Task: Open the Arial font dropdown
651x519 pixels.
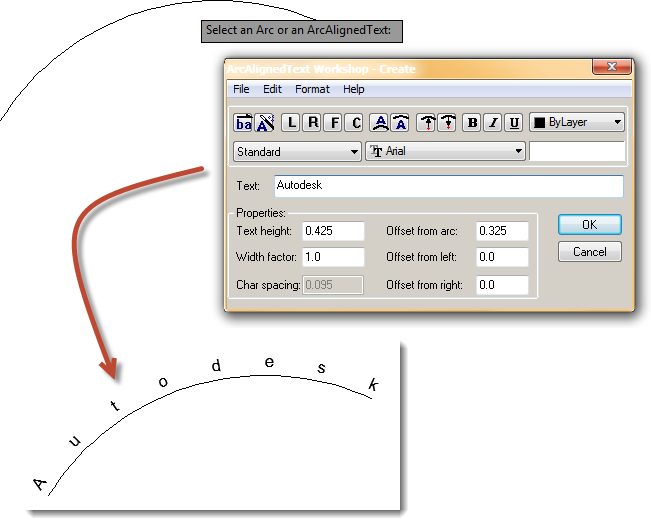Action: pos(445,151)
